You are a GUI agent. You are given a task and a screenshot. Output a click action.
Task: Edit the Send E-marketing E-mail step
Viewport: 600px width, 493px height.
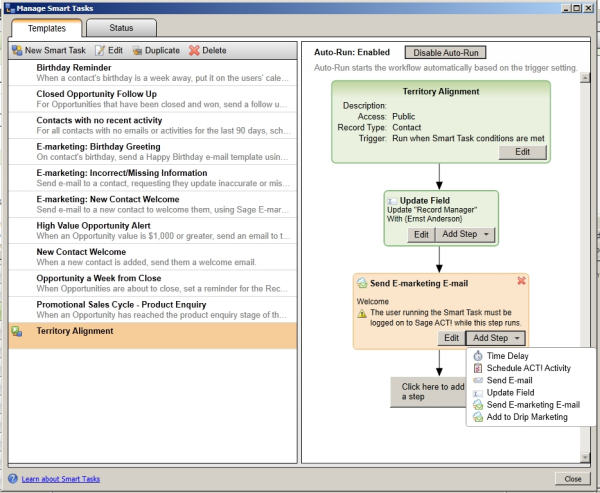pos(451,338)
